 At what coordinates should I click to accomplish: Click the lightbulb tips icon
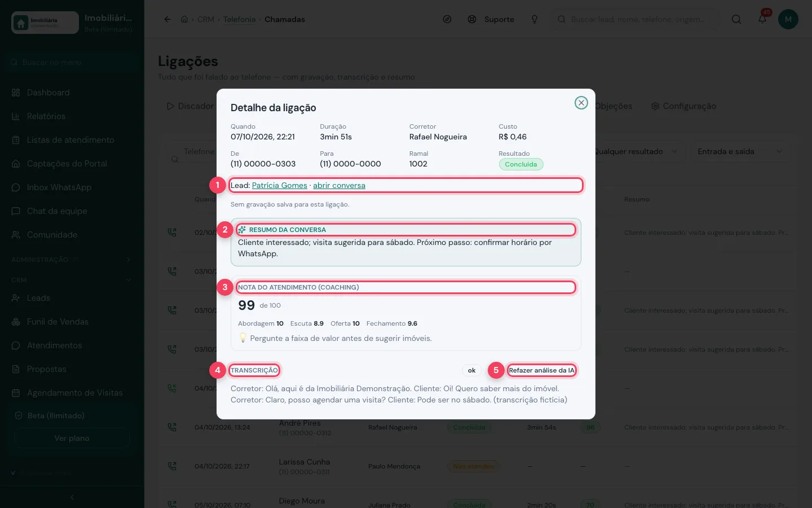pos(535,19)
